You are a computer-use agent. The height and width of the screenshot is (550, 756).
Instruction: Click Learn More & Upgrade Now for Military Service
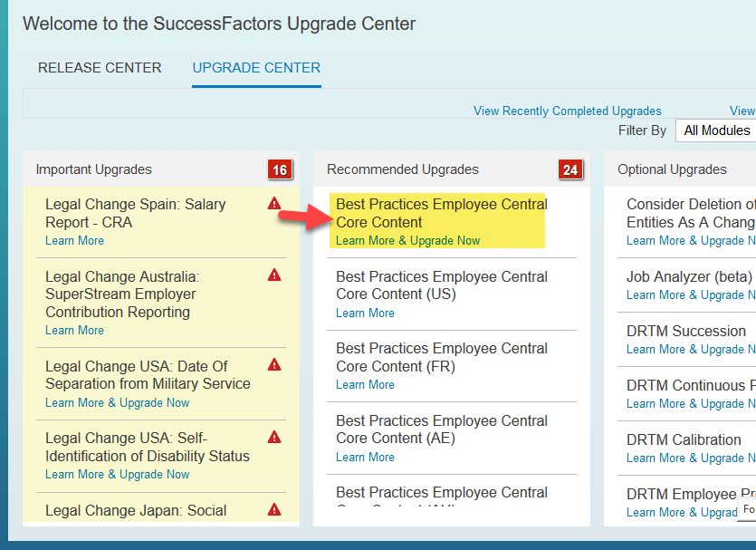(117, 403)
